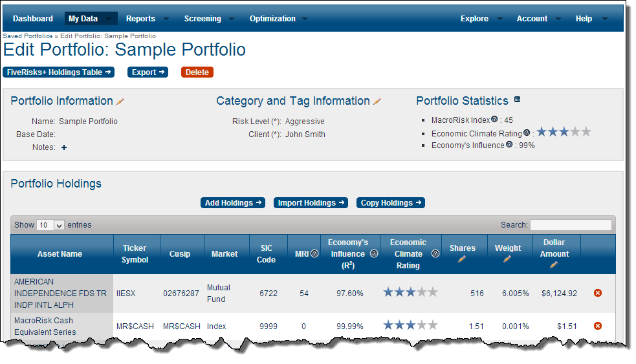Follow the Saved Portfolios breadcrumb link
This screenshot has height=364, width=636.
[28, 36]
